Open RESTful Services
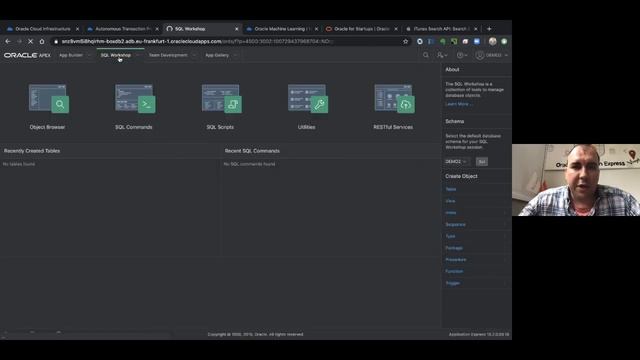The width and height of the screenshot is (640, 360). (393, 107)
